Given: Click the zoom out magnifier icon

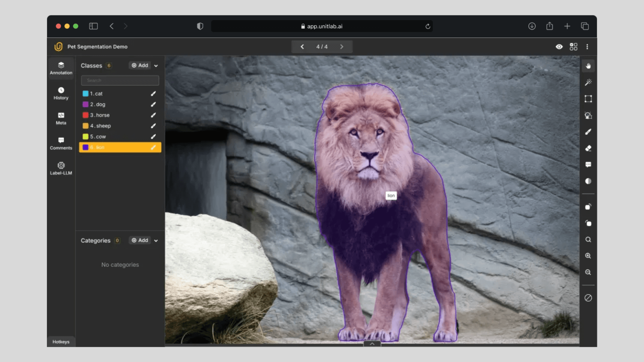Looking at the screenshot, I should 588,272.
